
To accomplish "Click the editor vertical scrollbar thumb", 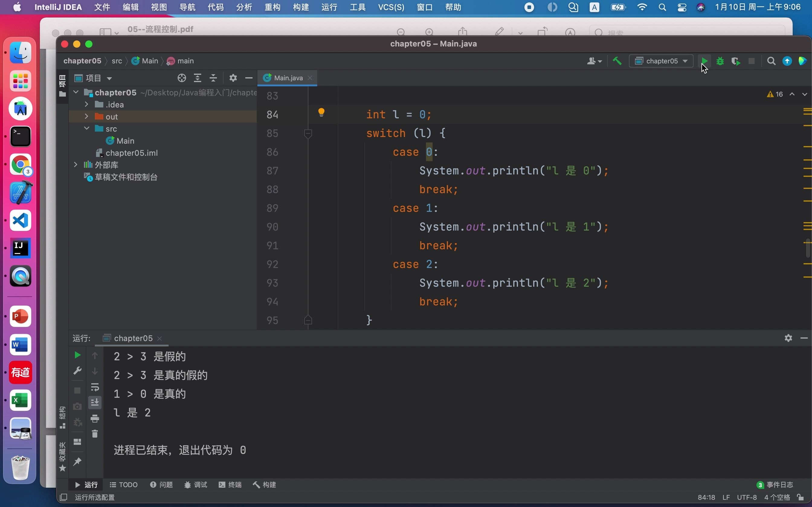I will point(808,248).
